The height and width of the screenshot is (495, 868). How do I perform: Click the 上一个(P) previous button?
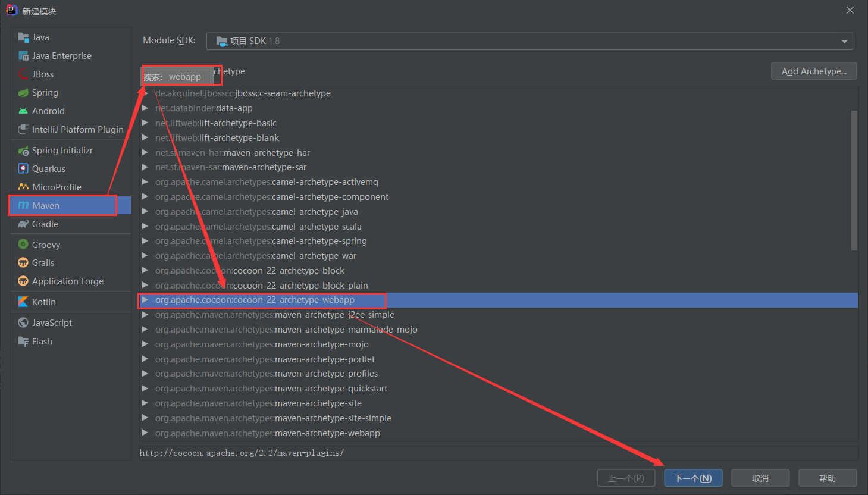tap(626, 478)
